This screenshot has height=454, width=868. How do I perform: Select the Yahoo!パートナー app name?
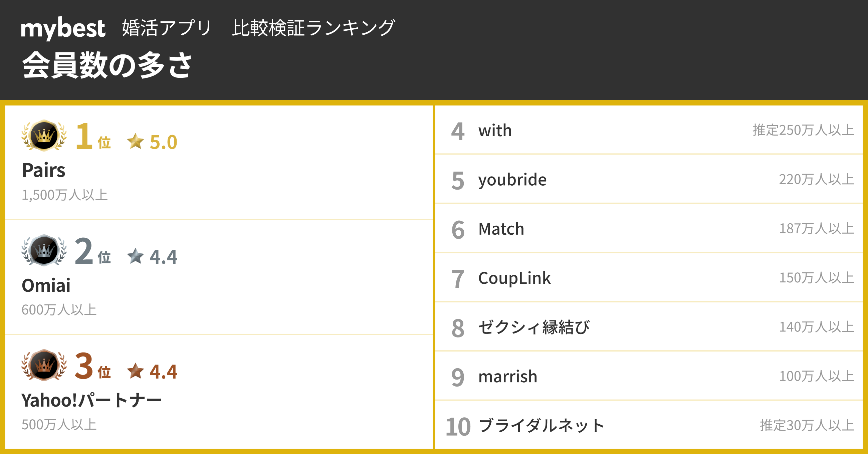tap(92, 400)
